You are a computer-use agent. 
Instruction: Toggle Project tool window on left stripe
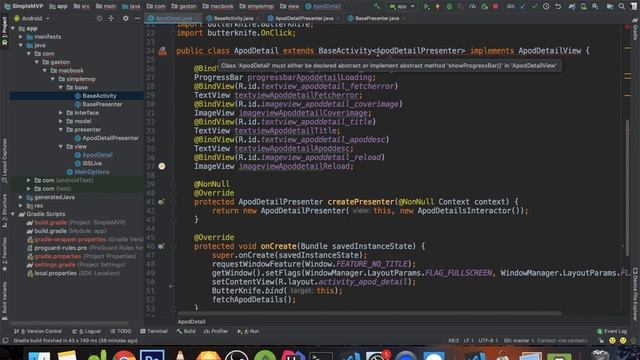click(x=4, y=31)
